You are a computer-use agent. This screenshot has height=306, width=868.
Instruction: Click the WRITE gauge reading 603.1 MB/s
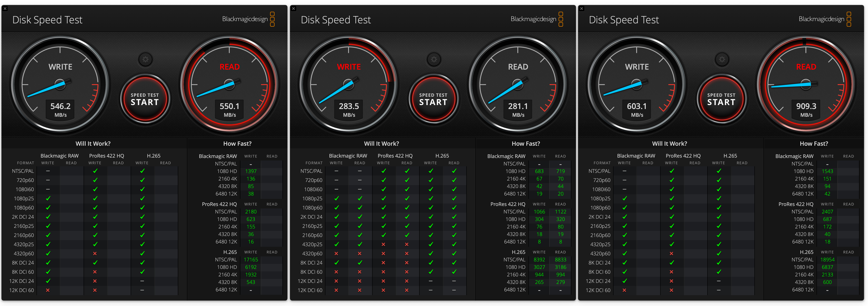coord(637,84)
